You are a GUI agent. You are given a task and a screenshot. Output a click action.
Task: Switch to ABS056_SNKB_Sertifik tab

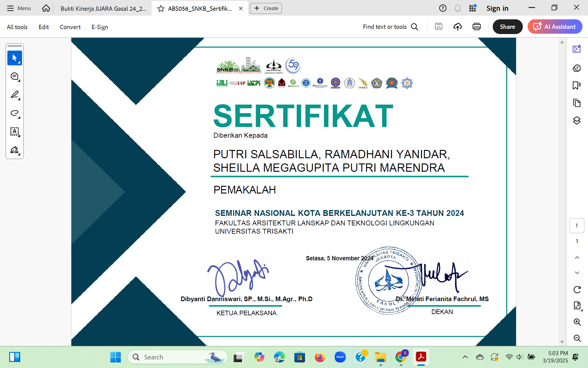pyautogui.click(x=200, y=9)
